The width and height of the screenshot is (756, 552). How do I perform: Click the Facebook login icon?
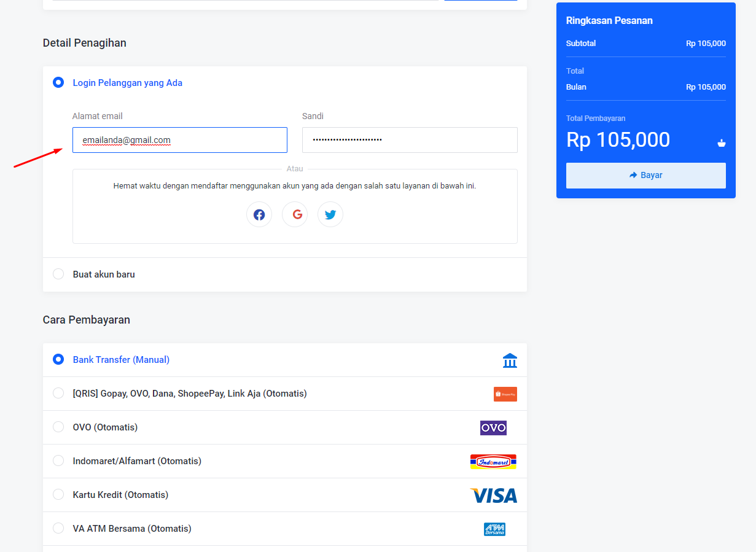pos(259,215)
